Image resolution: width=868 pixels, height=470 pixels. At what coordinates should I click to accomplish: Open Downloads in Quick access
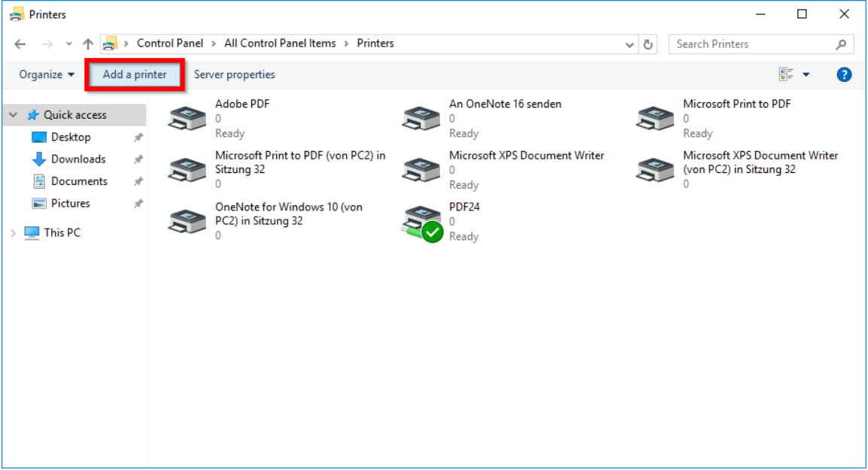78,159
